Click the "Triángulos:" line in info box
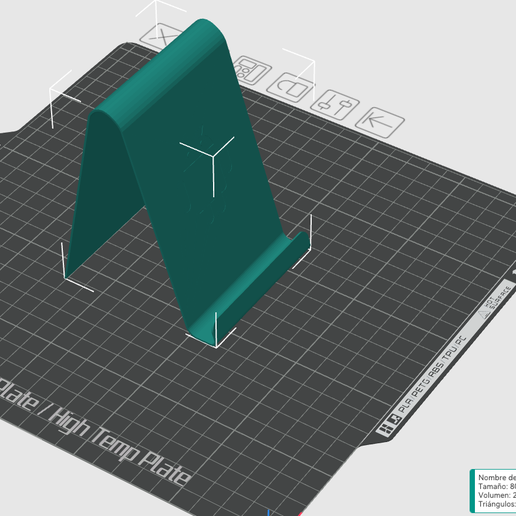The height and width of the screenshot is (516, 516). click(497, 504)
